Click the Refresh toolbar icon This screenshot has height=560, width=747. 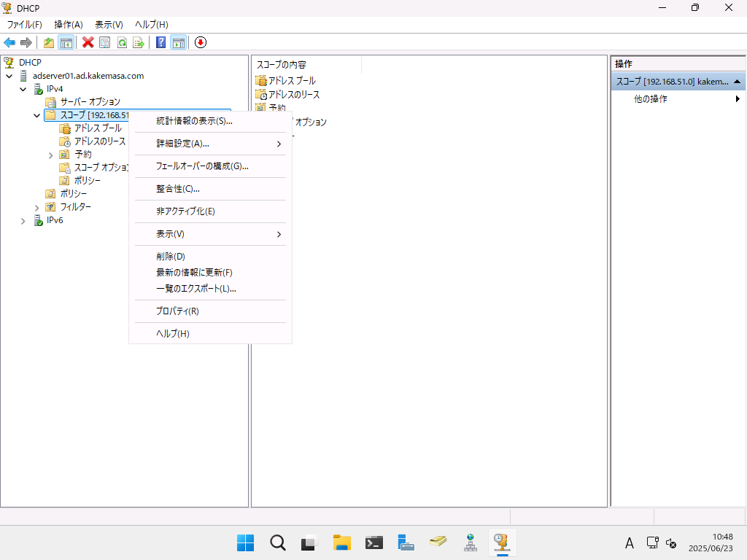coord(122,42)
